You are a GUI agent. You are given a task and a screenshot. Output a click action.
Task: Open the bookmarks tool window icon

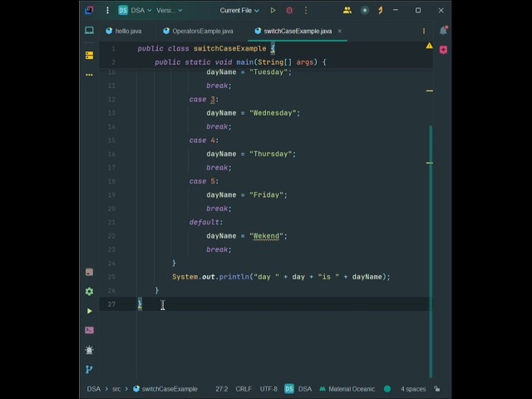pos(89,272)
